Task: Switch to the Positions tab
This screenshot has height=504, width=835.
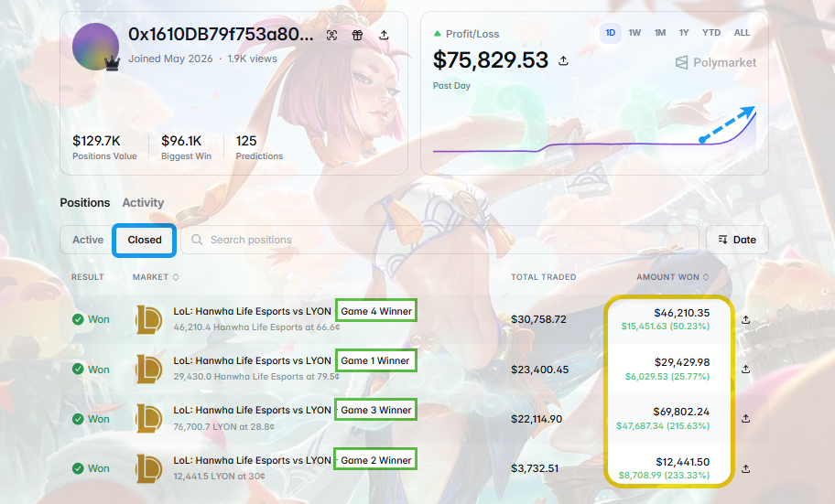Action: pos(84,203)
